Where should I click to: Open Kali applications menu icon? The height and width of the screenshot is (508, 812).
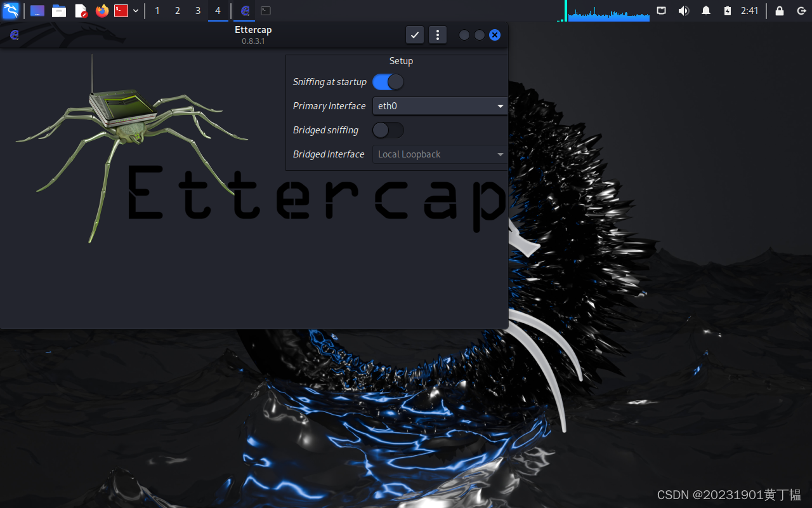coord(11,11)
